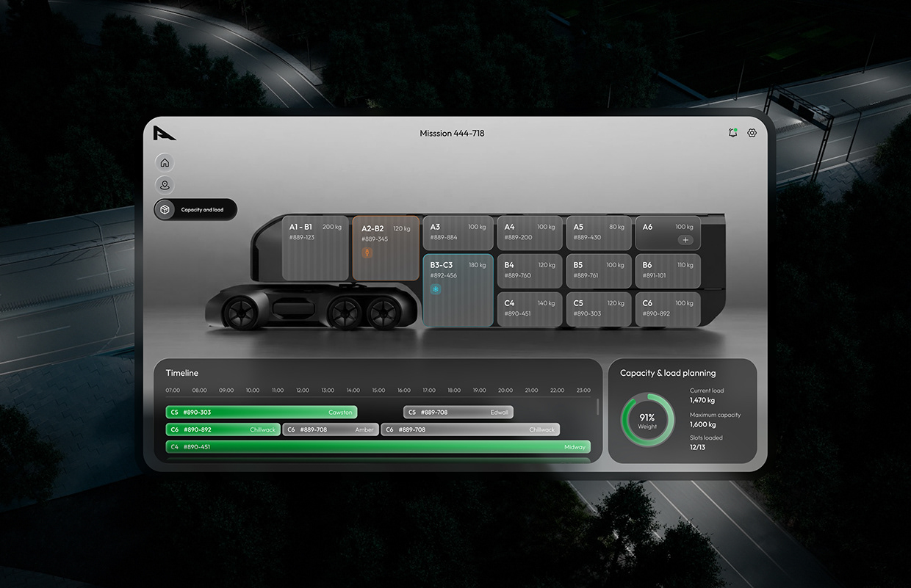Image resolution: width=911 pixels, height=588 pixels.
Task: Click the blue snowflake icon in B3-C3 slot
Action: 436,290
